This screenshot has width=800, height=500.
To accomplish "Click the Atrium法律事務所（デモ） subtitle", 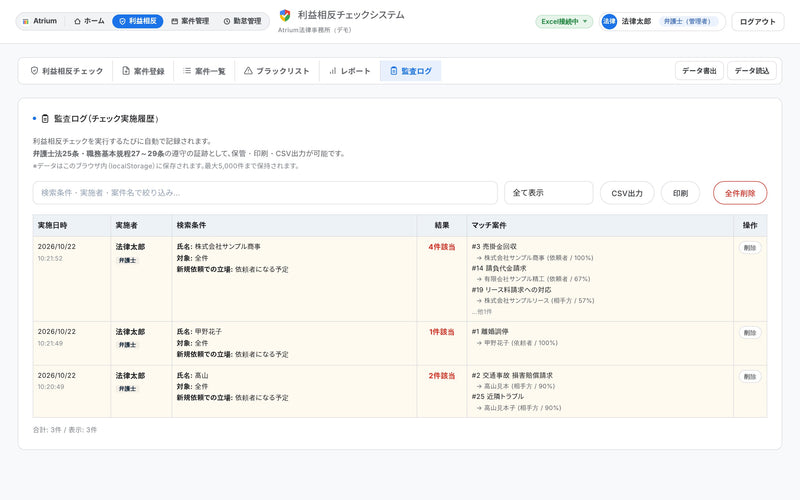I will click(x=315, y=30).
